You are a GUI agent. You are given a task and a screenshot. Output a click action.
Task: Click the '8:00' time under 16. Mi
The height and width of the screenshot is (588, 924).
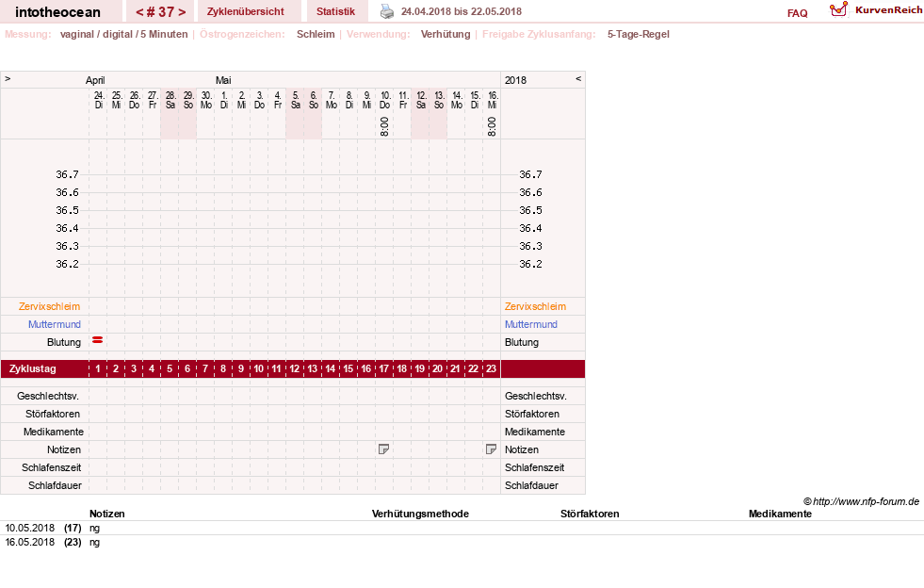[492, 126]
